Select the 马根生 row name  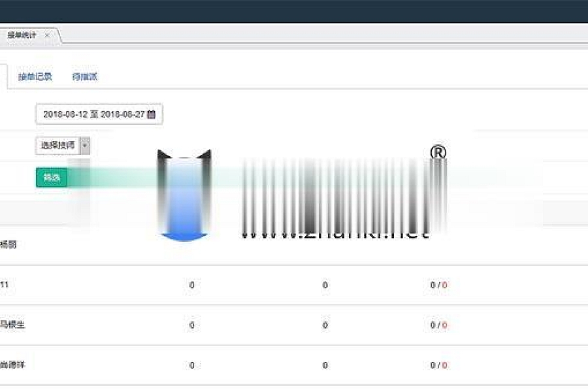pyautogui.click(x=12, y=325)
